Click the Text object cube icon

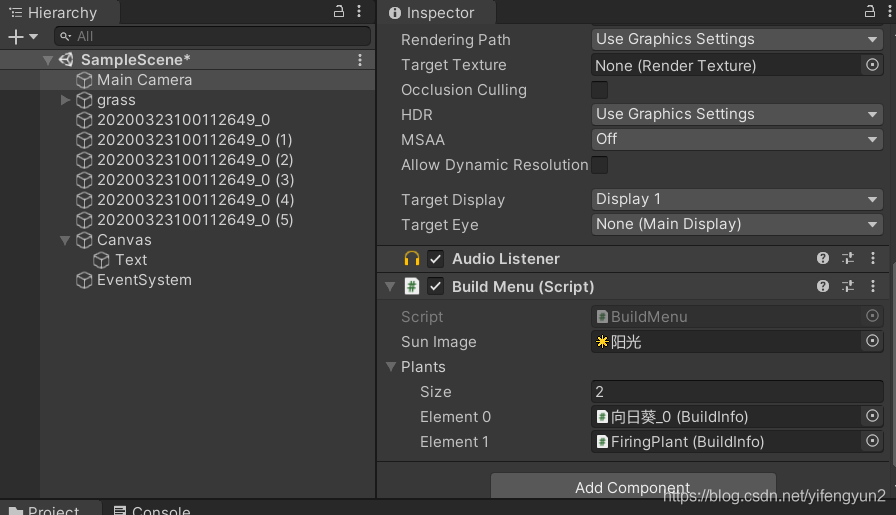coord(102,260)
